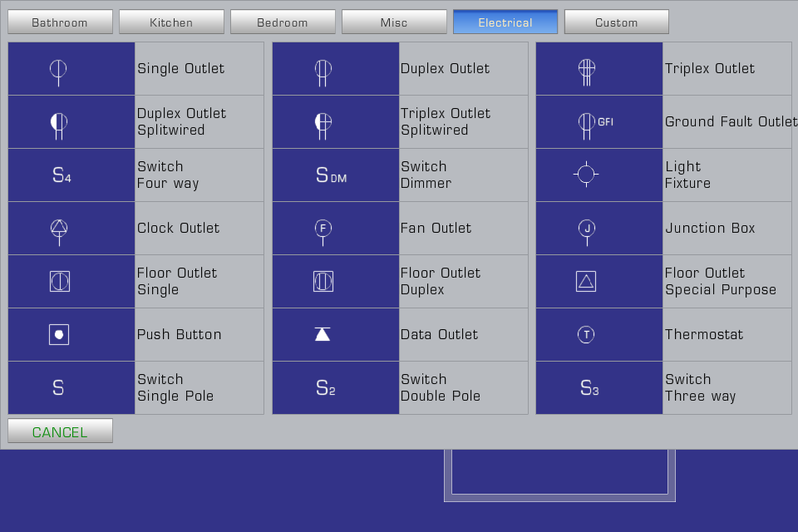Open the Custom symbols tab
Screen dimensions: 798x532
point(616,22)
